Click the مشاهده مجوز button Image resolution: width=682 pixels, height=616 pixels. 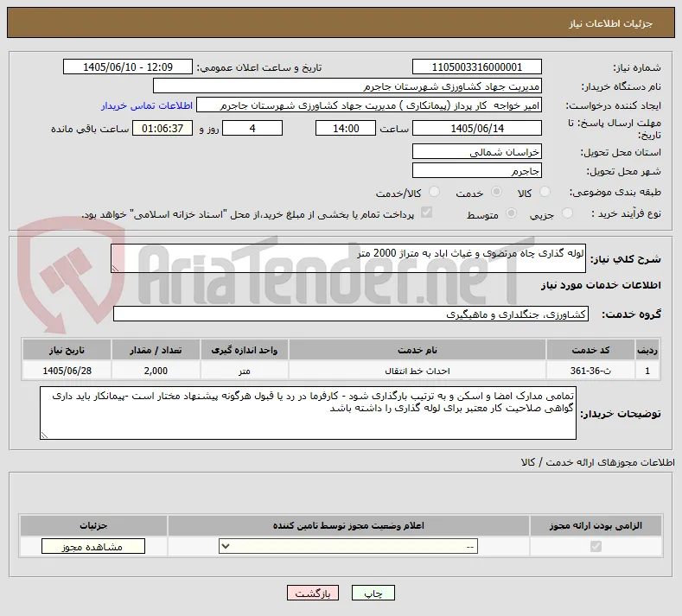point(93,546)
